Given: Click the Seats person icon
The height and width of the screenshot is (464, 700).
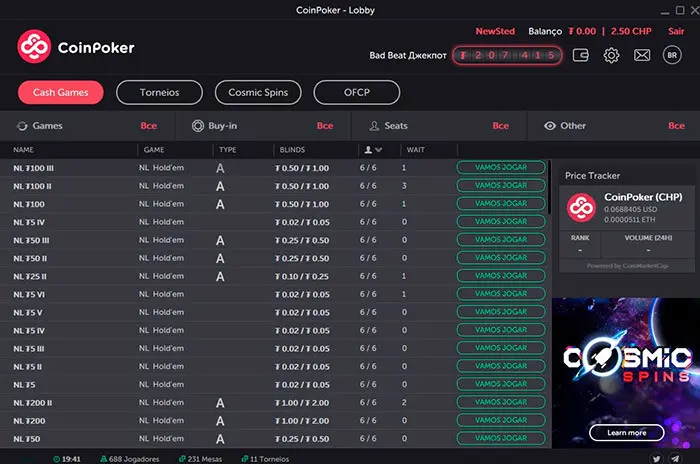Looking at the screenshot, I should 374,126.
